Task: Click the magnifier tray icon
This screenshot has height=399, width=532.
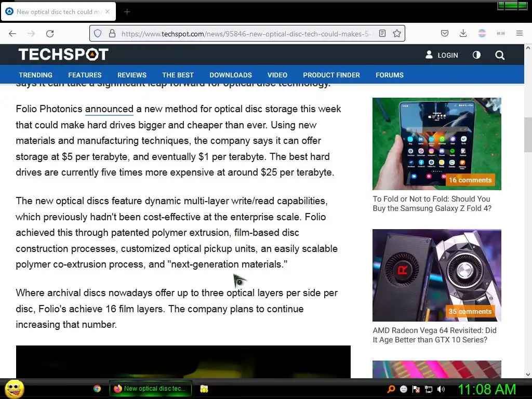Action: pyautogui.click(x=391, y=389)
